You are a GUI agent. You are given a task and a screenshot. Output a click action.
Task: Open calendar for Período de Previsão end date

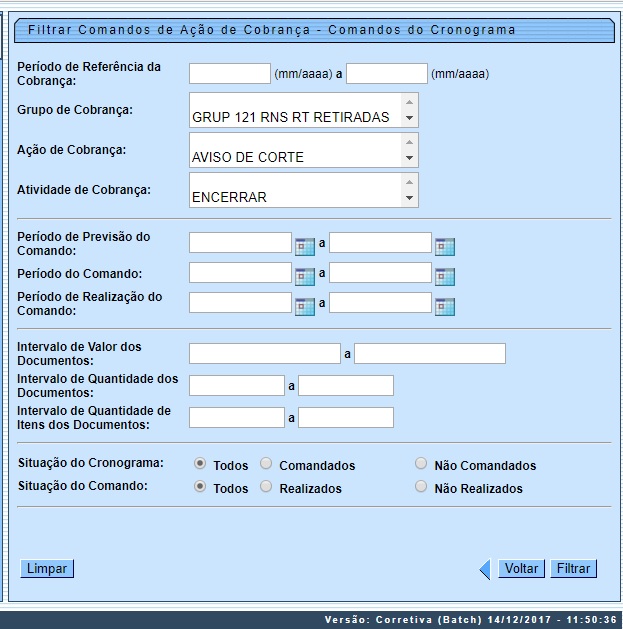point(445,246)
